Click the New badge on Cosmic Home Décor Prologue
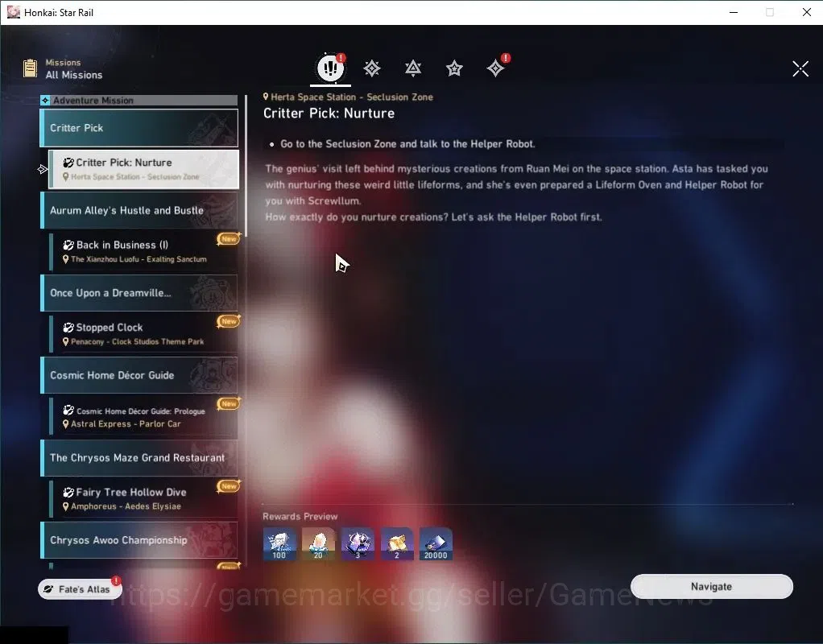This screenshot has height=644, width=823. click(229, 403)
